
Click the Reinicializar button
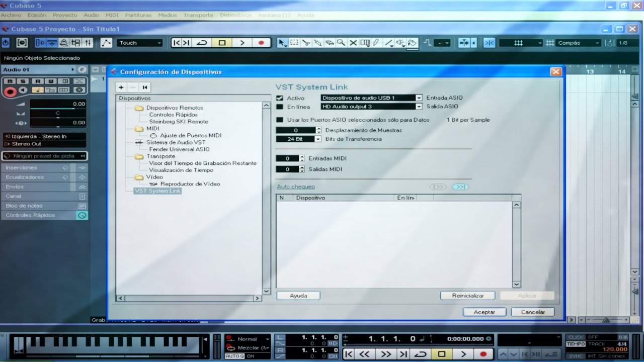tap(468, 296)
